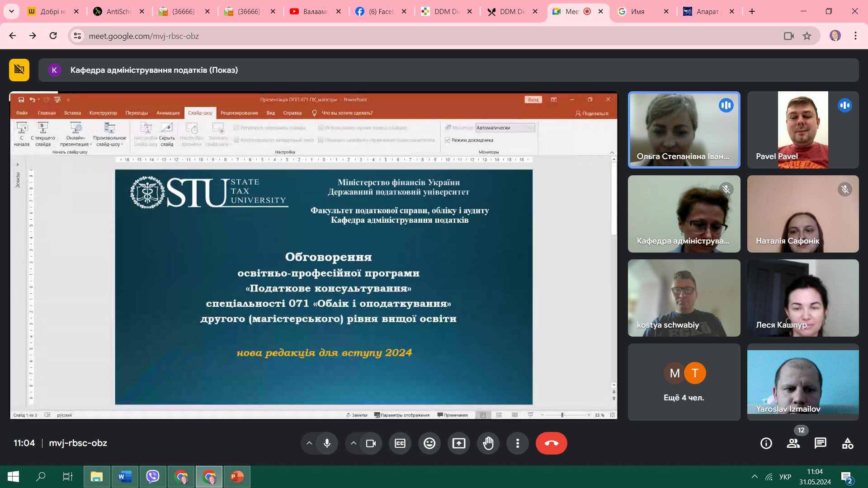868x488 pixels.
Task: Open the 'Ещё 4 чел.' tile
Action: (x=684, y=382)
